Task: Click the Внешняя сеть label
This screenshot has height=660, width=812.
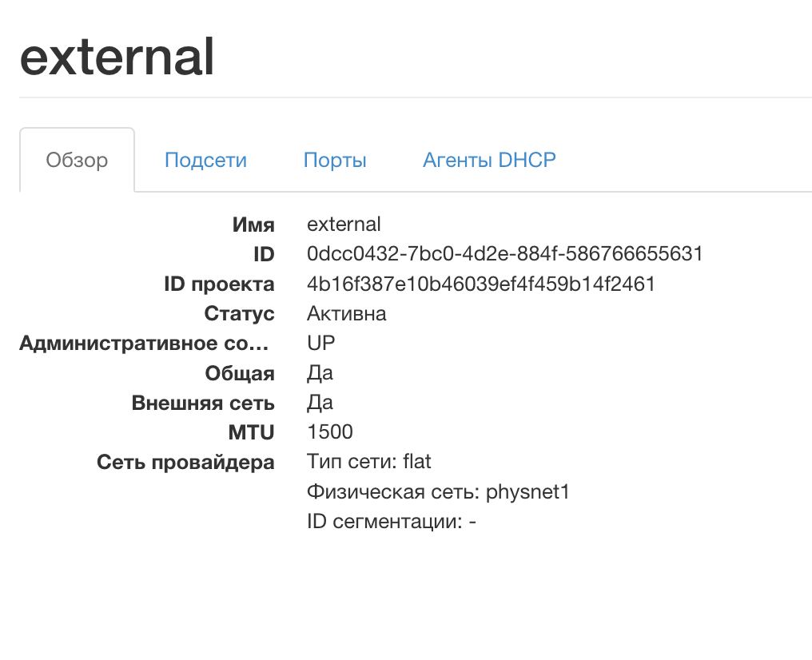Action: click(x=203, y=403)
